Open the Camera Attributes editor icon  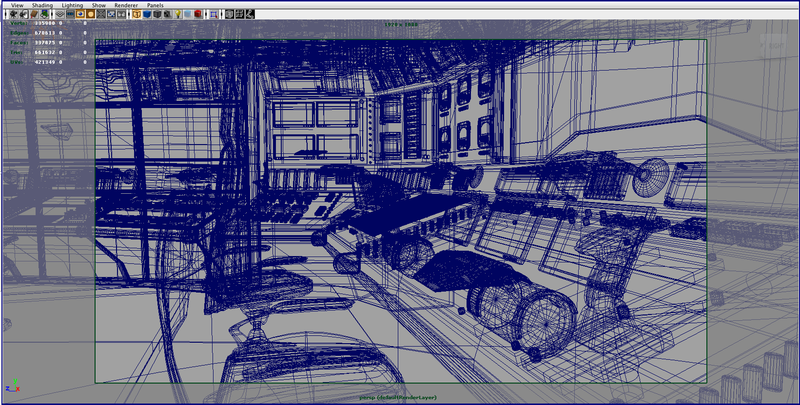click(24, 15)
